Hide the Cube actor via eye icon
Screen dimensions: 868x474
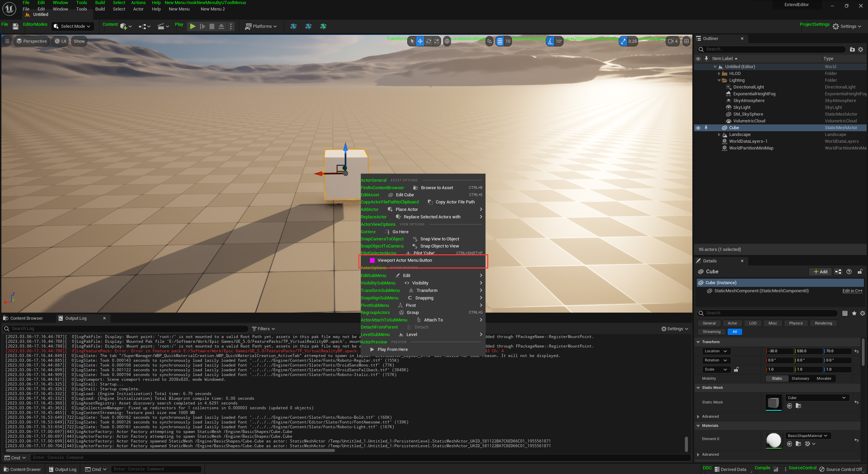(698, 128)
